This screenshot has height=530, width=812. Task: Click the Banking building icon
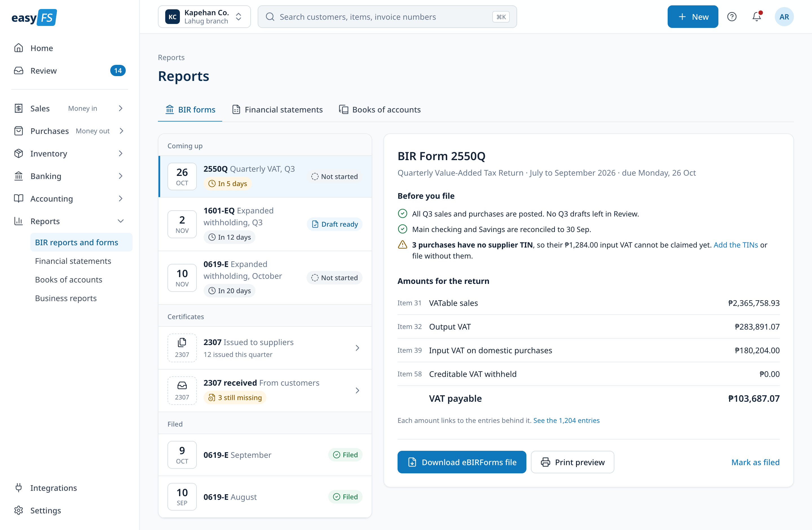click(19, 176)
